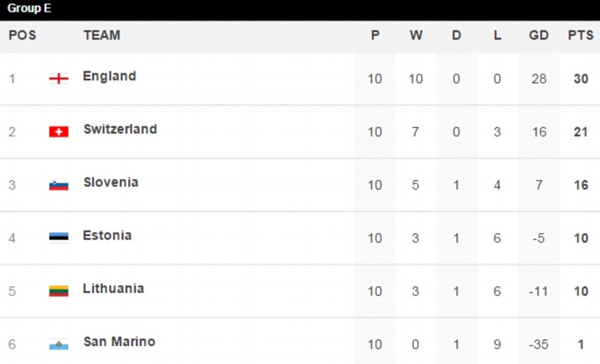Click the Group E header title
600x364 pixels.
[x=29, y=9]
